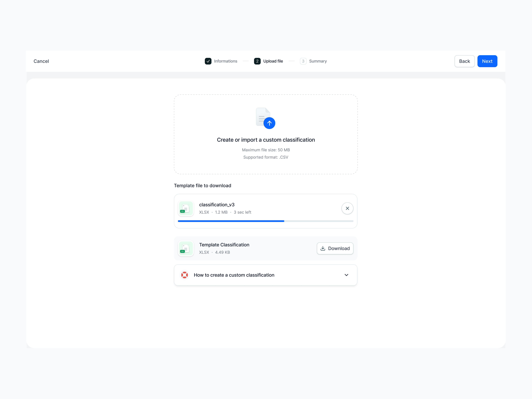Select the completed Informations step
532x399 pixels.
tap(225, 61)
